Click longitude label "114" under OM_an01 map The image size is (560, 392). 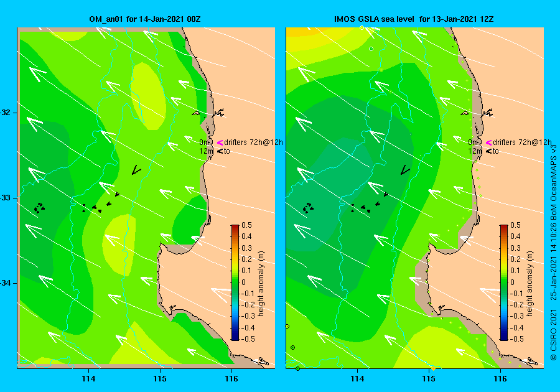click(88, 379)
